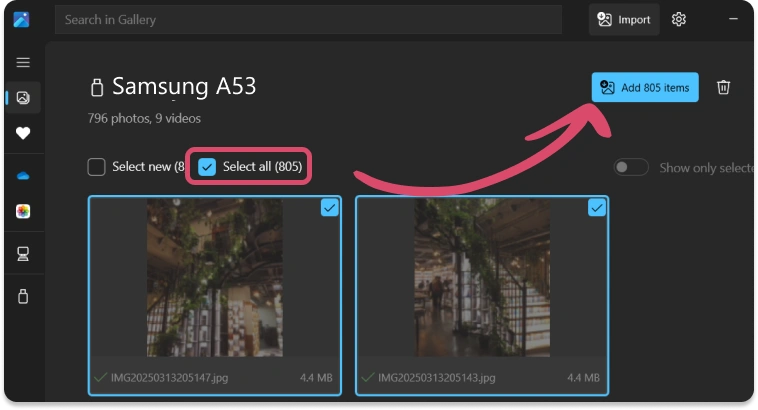Uncheck the Select all (805) checkbox

(207, 167)
